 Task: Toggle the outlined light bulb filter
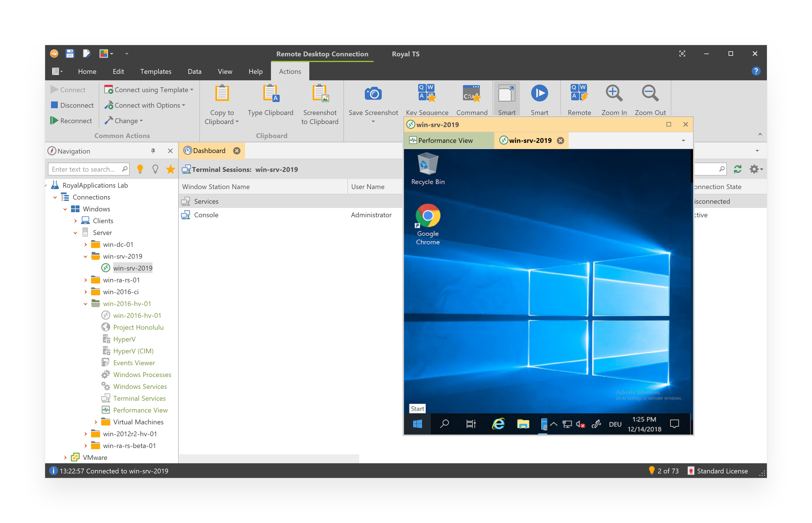tap(155, 169)
